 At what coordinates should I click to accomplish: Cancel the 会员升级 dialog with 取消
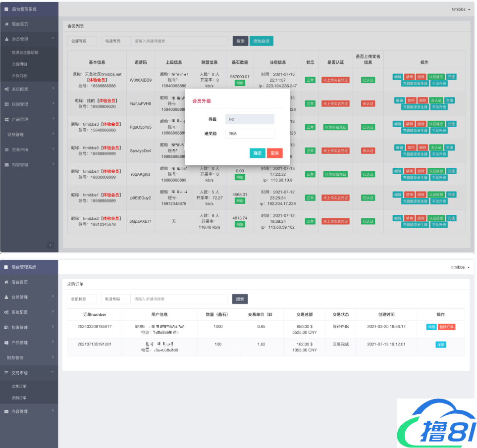(274, 153)
